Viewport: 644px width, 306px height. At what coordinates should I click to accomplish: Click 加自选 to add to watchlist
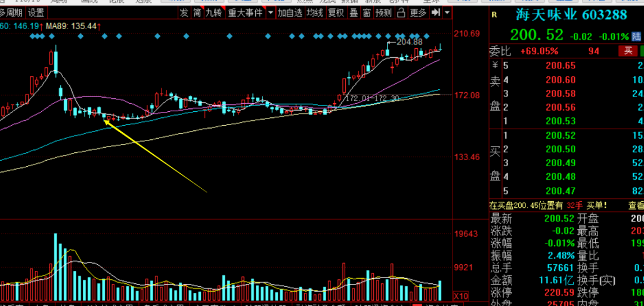click(290, 13)
